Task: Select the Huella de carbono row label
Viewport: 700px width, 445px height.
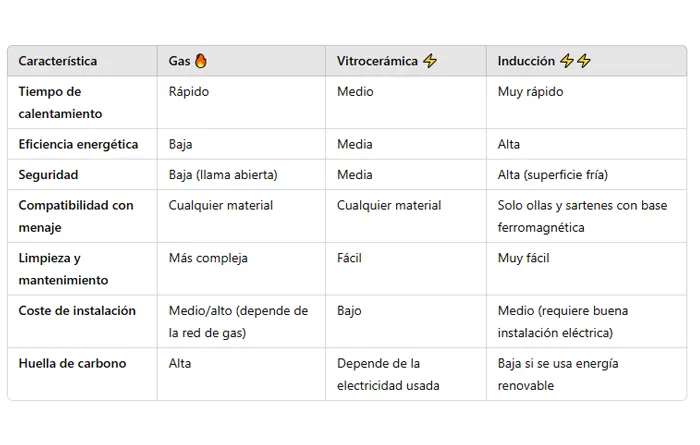Action: 72,363
